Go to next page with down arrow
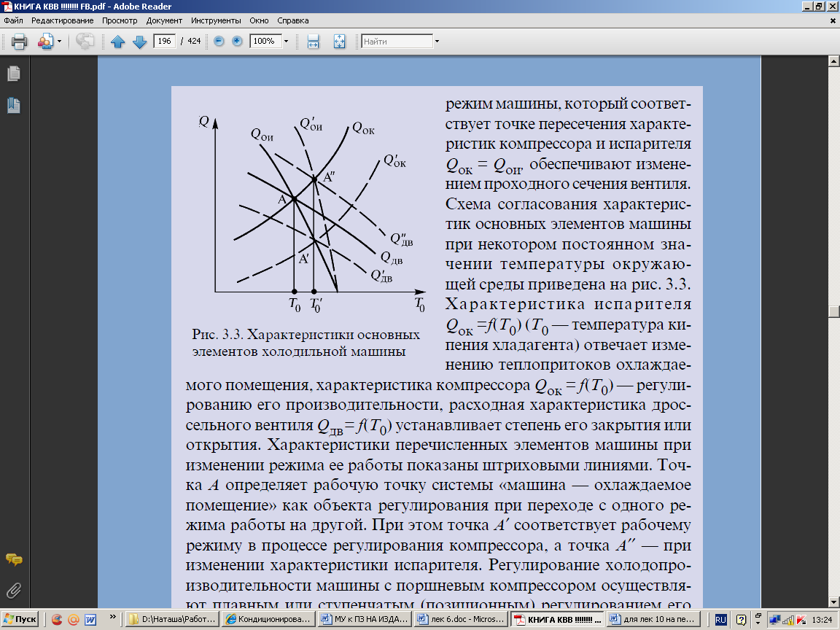This screenshot has width=840, height=630. 140,42
